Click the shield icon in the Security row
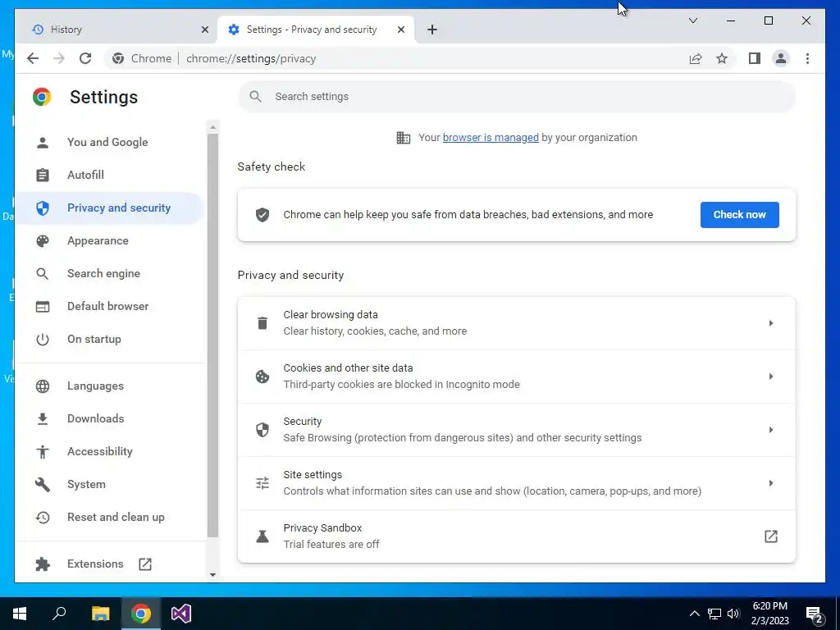840x630 pixels. pos(262,430)
